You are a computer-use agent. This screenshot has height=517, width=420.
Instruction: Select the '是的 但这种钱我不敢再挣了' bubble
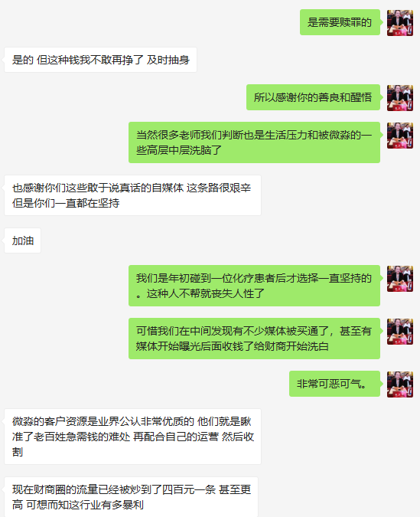coord(100,60)
